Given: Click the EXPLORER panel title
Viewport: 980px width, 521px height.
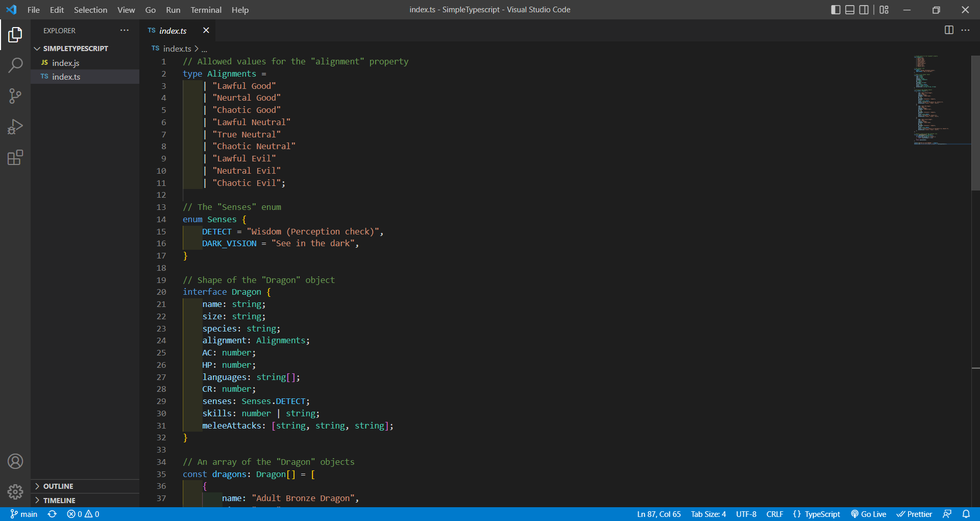Looking at the screenshot, I should tap(59, 31).
